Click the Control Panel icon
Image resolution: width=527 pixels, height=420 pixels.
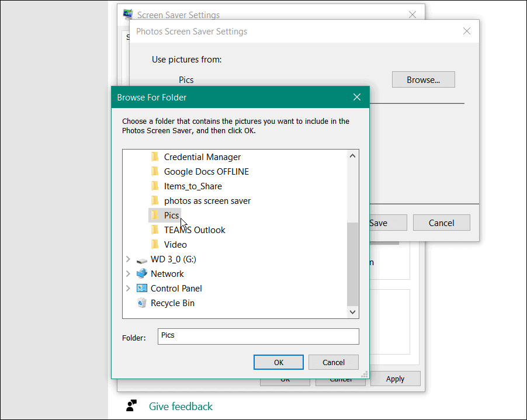pyautogui.click(x=141, y=288)
